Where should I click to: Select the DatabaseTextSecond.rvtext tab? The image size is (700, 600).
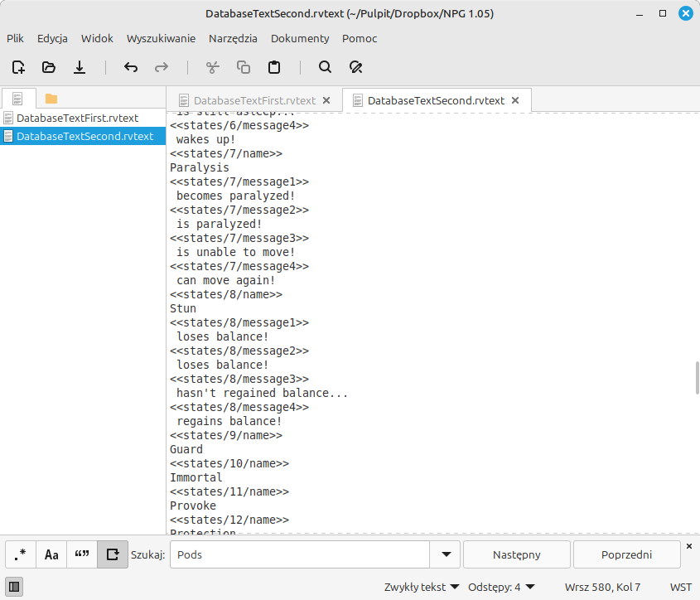click(436, 100)
